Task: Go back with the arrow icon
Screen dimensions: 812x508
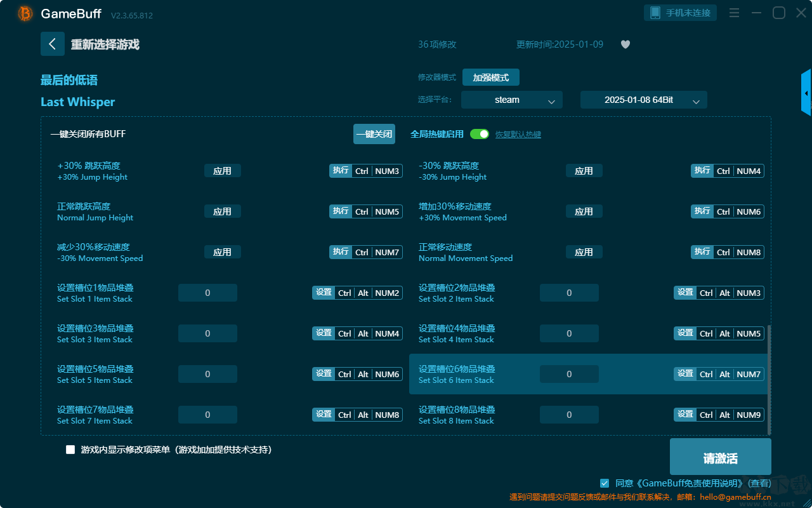Action: [x=53, y=44]
